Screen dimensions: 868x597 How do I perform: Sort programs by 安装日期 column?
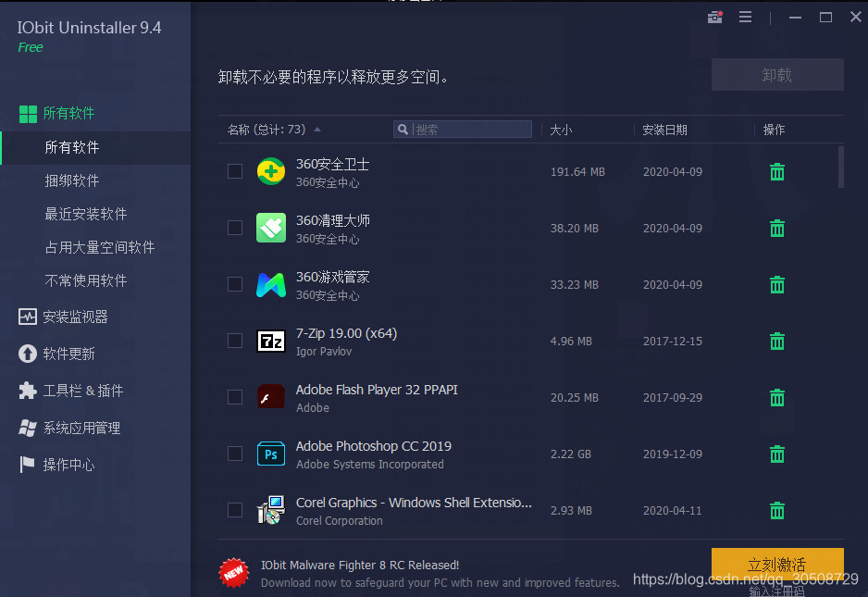pyautogui.click(x=663, y=130)
